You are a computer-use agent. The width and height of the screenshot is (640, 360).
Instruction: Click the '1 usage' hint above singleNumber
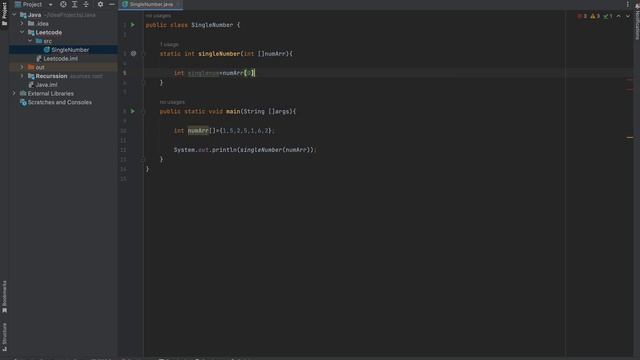click(169, 44)
